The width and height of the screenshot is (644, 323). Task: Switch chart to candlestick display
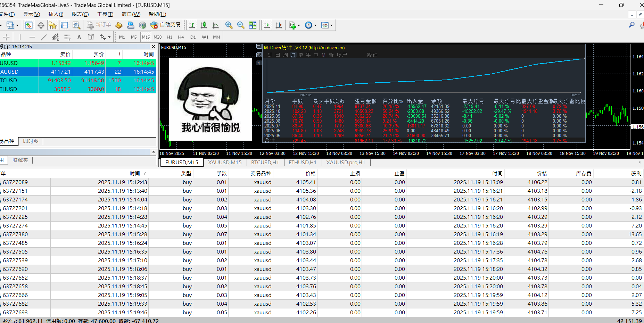pos(204,25)
